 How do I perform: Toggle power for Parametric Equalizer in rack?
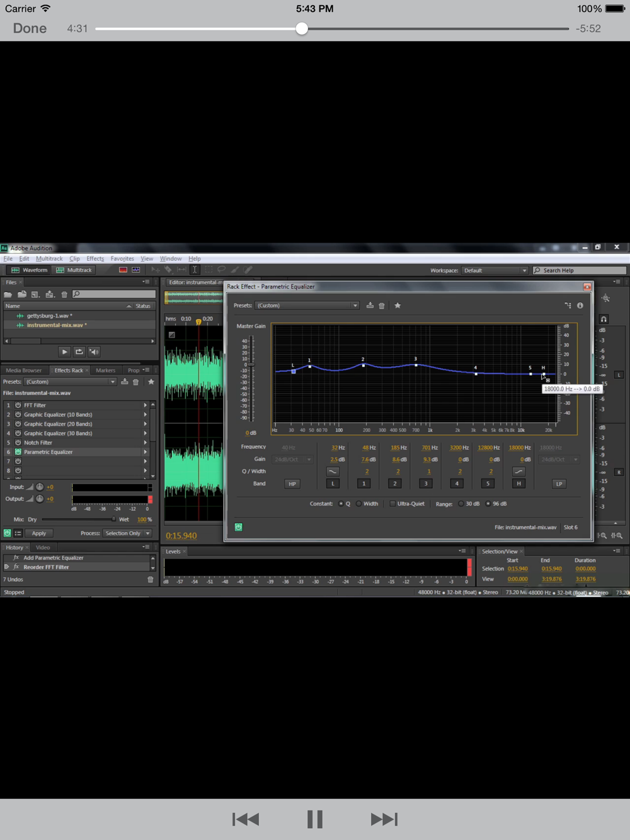tap(18, 452)
